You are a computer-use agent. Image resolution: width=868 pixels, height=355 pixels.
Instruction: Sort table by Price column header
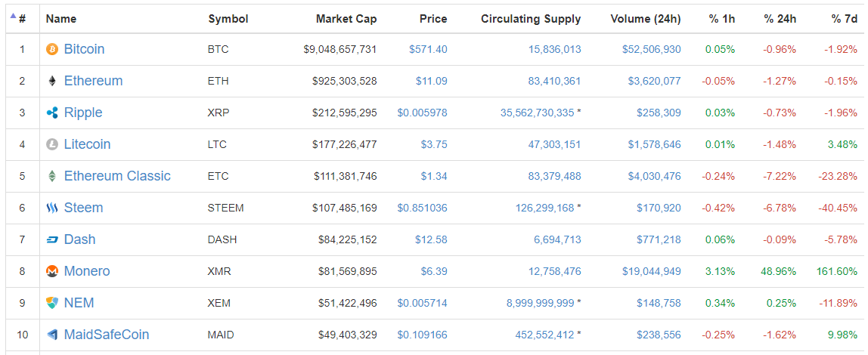(433, 19)
